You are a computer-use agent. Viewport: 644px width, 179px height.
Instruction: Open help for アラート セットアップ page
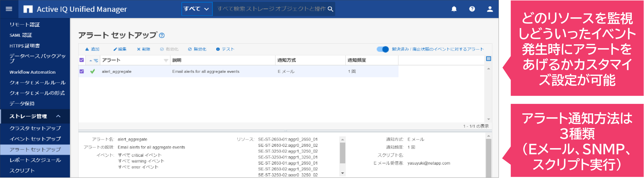point(162,35)
